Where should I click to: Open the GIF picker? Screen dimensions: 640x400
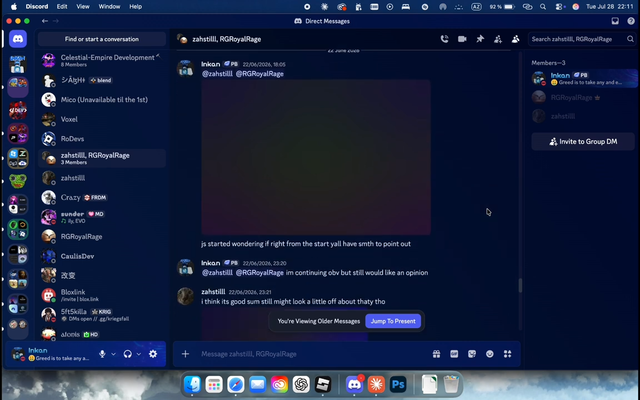(454, 354)
